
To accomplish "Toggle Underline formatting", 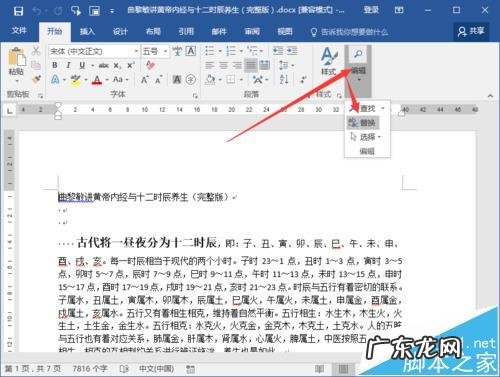I will pos(82,65).
